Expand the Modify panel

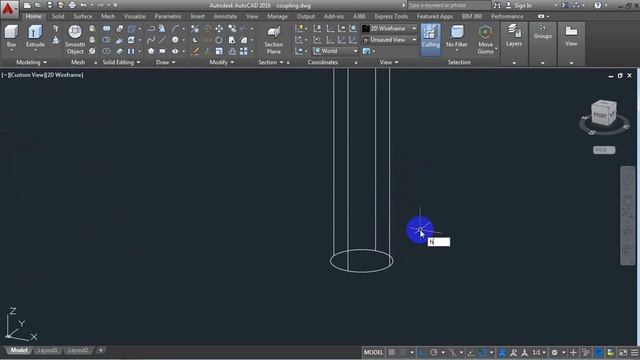222,62
